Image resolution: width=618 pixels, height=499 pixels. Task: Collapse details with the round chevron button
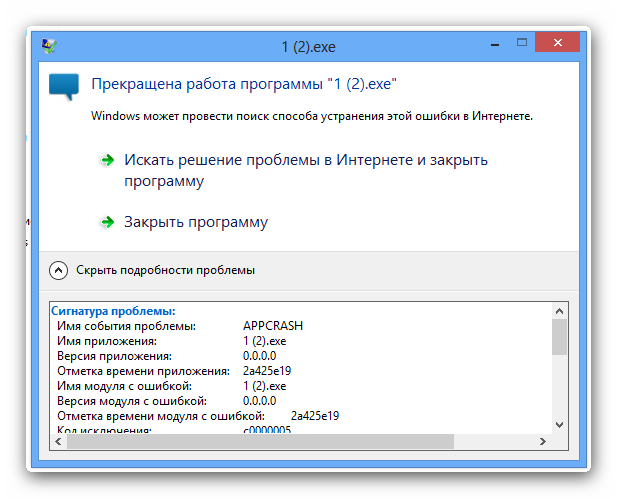coord(58,270)
